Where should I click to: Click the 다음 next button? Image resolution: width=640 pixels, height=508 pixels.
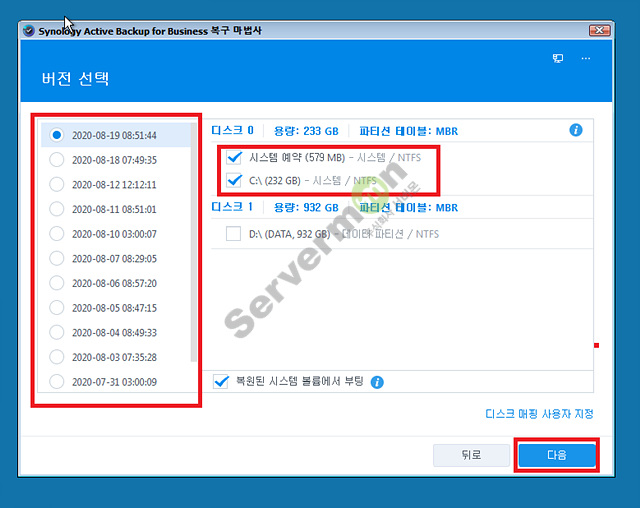coord(557,455)
